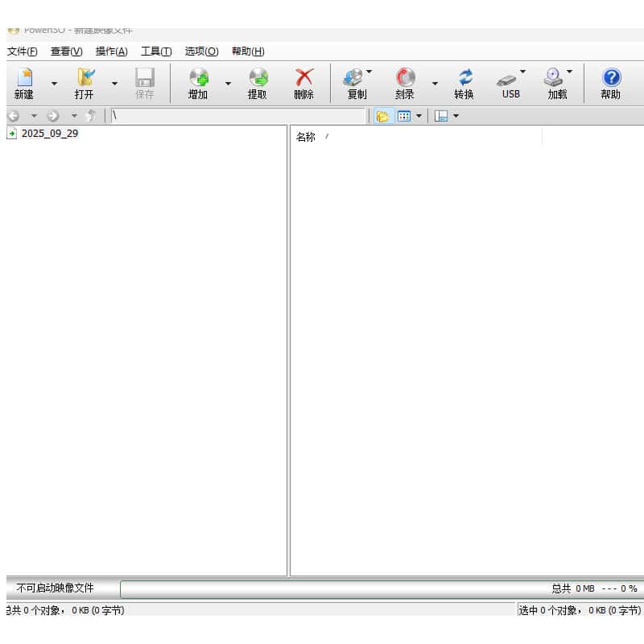Open the 工具(T) menu
The height and width of the screenshot is (644, 644).
[x=156, y=52]
